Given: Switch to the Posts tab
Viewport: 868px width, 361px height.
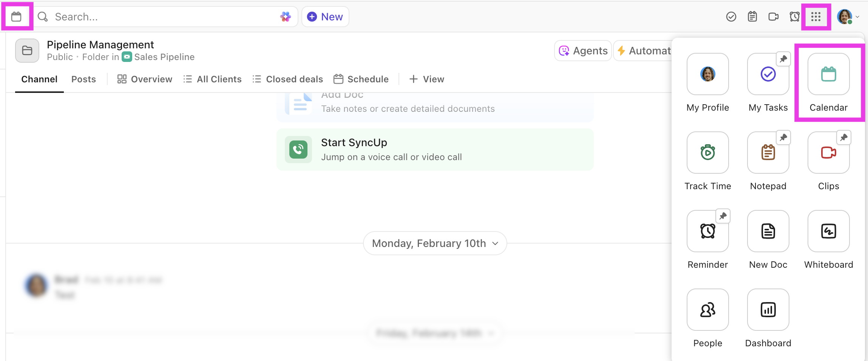Looking at the screenshot, I should click(83, 79).
